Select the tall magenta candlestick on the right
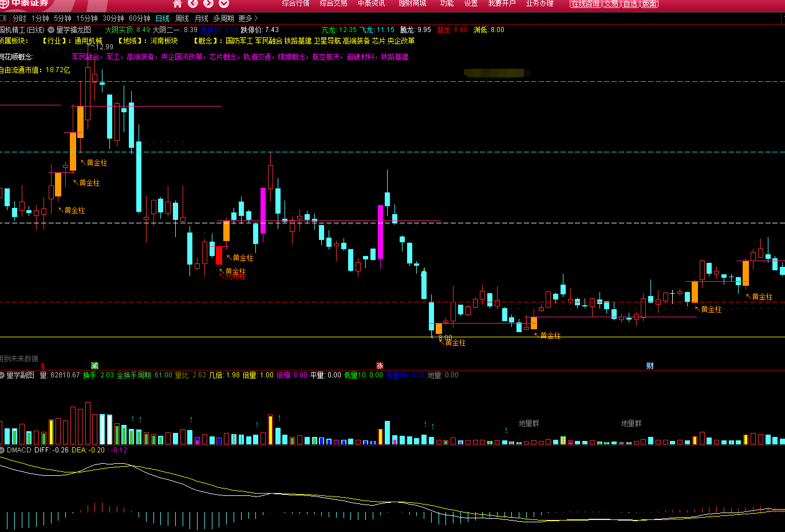The width and height of the screenshot is (785, 532). (380, 232)
